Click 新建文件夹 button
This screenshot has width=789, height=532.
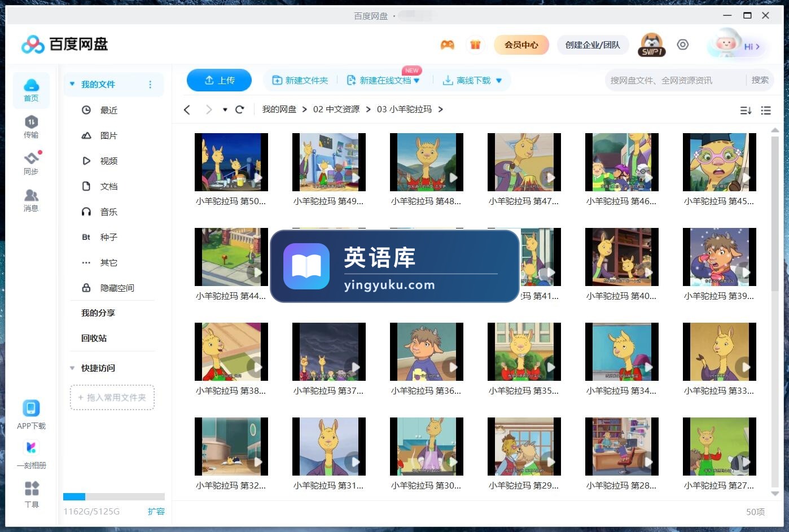click(300, 80)
